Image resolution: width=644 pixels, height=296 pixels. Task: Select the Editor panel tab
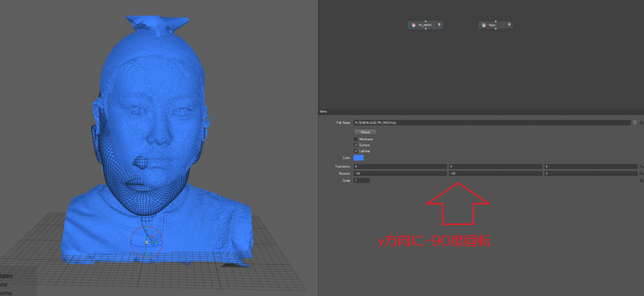323,112
